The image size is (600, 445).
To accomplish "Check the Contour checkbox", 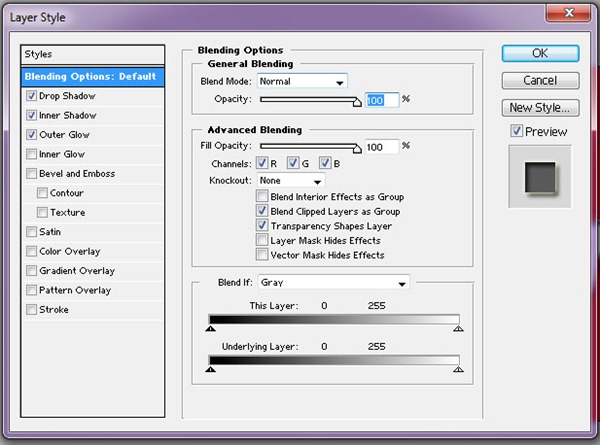I will tap(42, 193).
